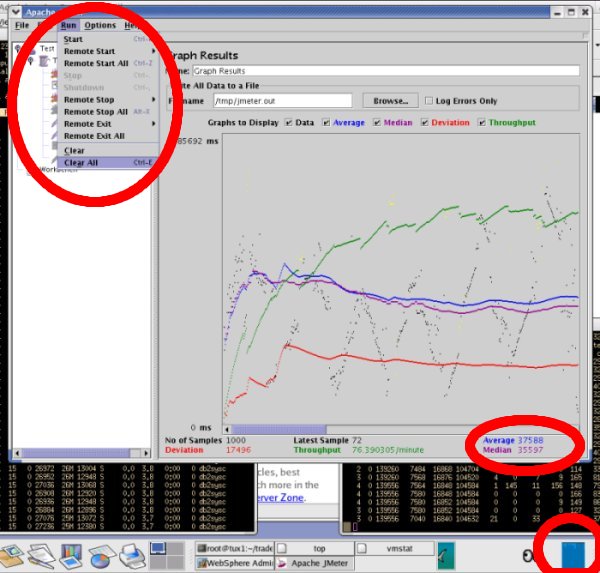Click the Filename field with /tmp/jmeter.out

coord(282,101)
